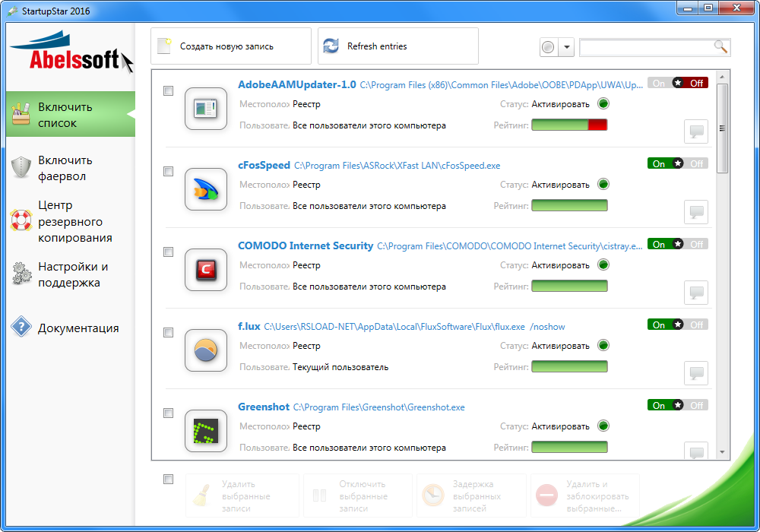The height and width of the screenshot is (532, 760).
Task: Click the AdobeAAMUpdater-1.0 program icon
Action: tap(206, 109)
